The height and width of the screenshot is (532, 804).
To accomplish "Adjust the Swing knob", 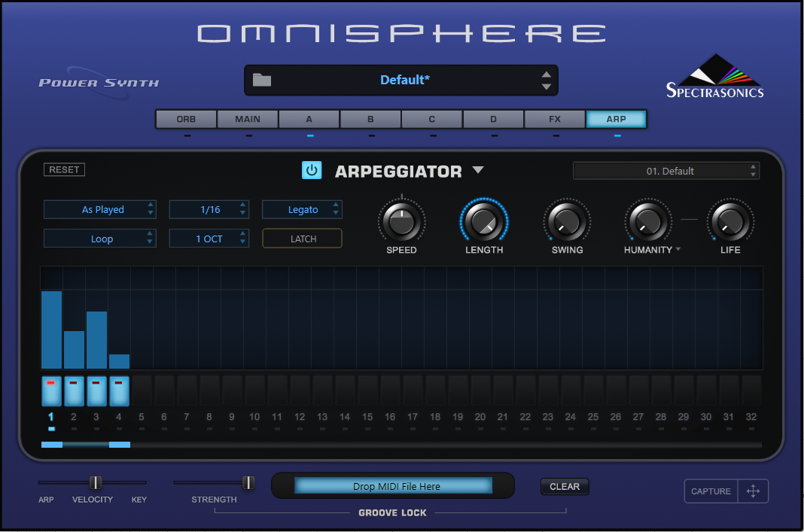I will pos(567,222).
